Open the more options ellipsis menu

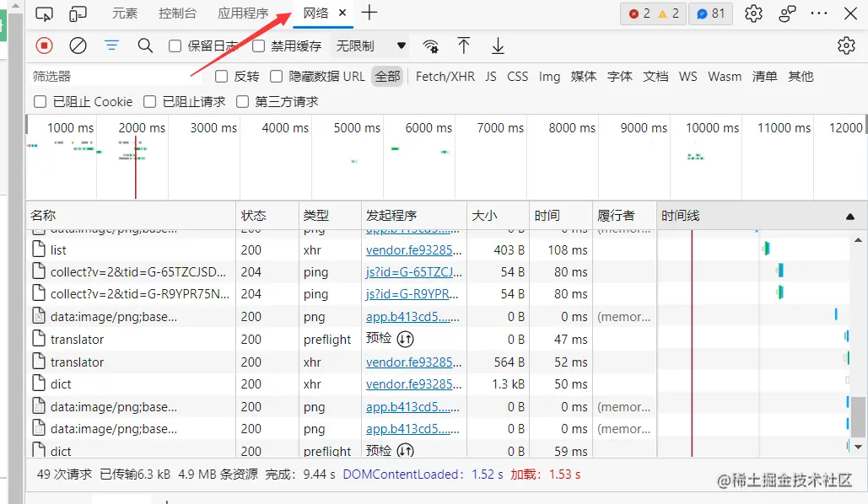pyautogui.click(x=819, y=13)
